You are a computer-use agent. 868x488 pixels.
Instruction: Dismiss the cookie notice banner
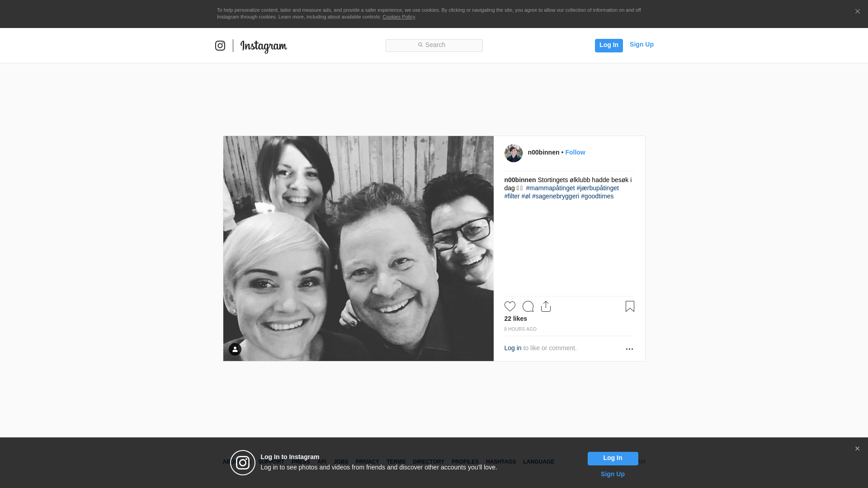[x=857, y=12]
